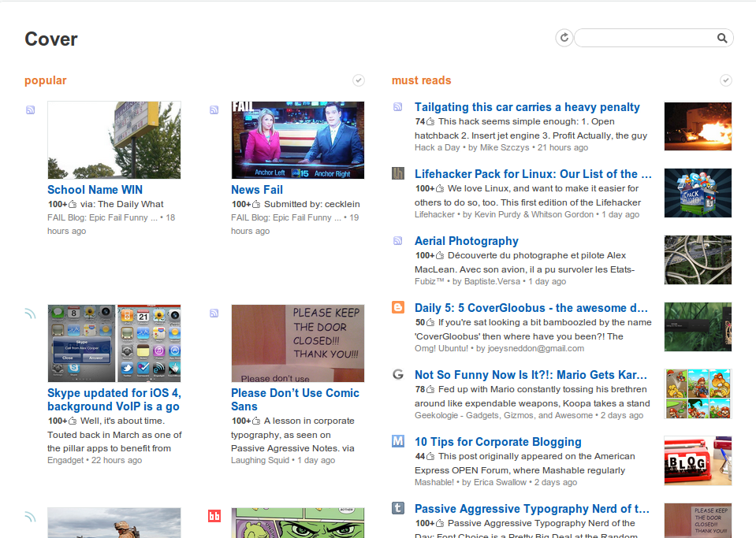This screenshot has width=756, height=538.
Task: Click 'Omg! Ubuntu! • by joeysneddon@gmail.com' byline
Action: pyautogui.click(x=499, y=348)
